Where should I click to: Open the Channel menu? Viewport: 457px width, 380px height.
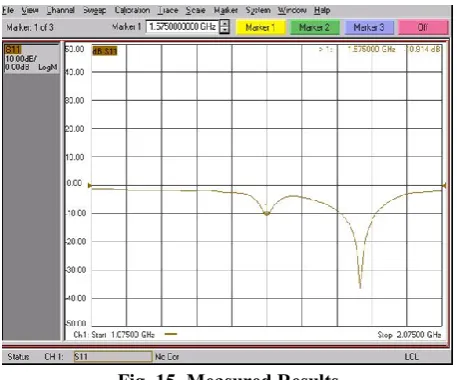click(61, 10)
